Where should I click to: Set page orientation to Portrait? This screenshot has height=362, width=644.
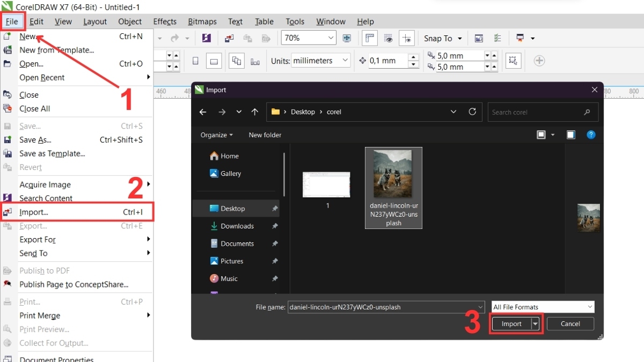[x=195, y=61]
